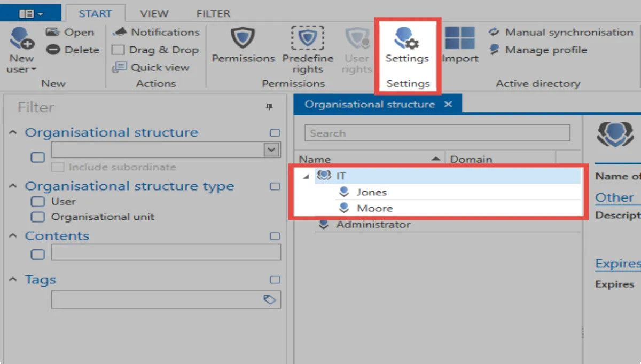Click the Contents filter text field
This screenshot has width=641, height=364.
[x=166, y=252]
